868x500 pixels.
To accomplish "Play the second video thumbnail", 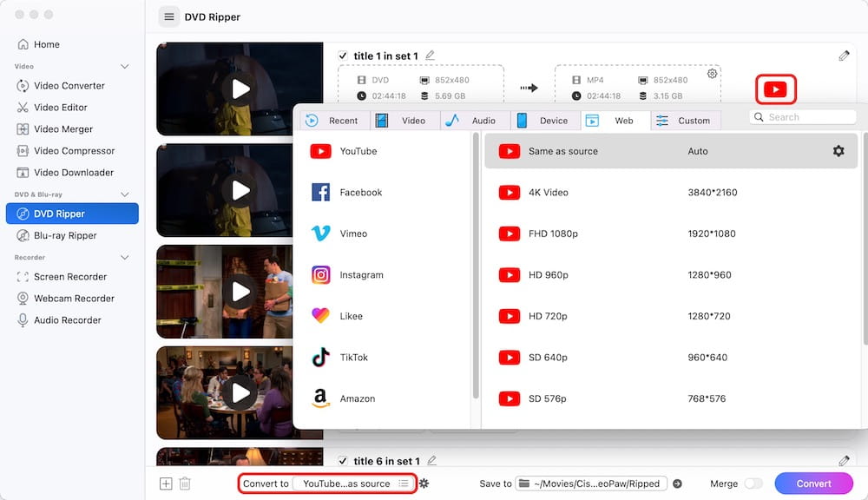I will 240,190.
